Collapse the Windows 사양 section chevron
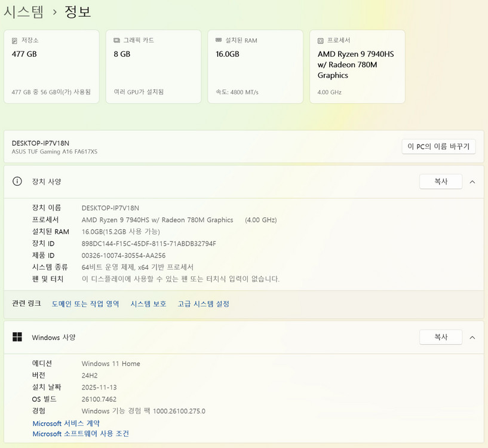Screen dimensions: 488x448 click(x=472, y=337)
